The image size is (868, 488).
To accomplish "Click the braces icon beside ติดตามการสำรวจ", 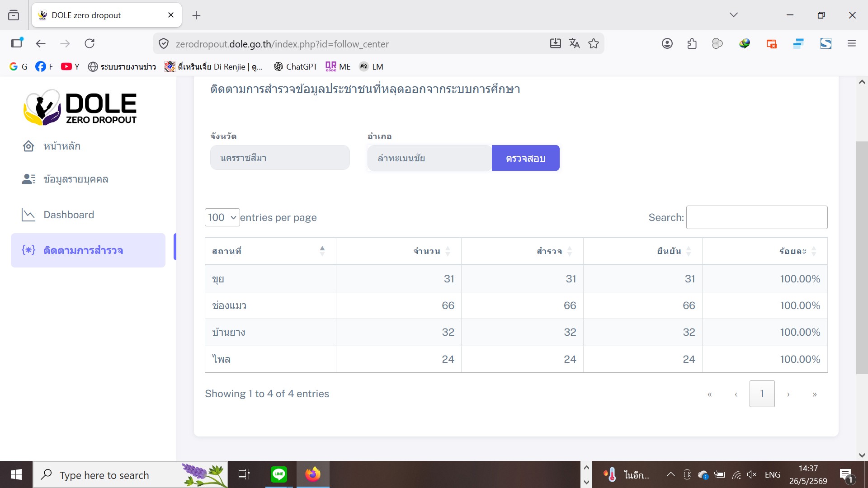I will (28, 250).
